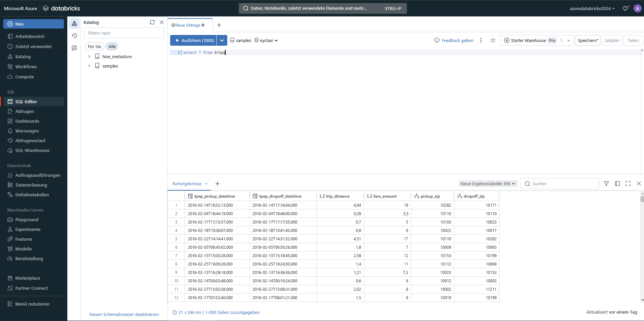
Task: Toggle Neue Ergebnistabelle EIN switch
Action: coord(488,184)
